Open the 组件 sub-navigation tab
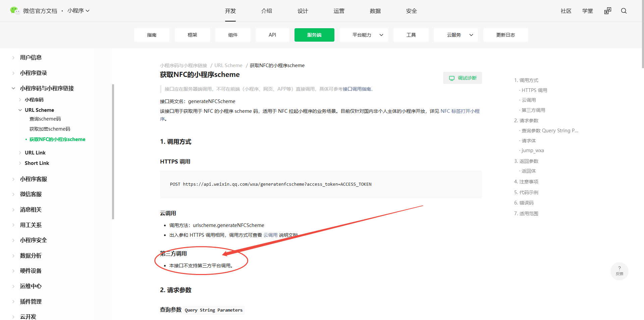This screenshot has width=644, height=320. tap(233, 35)
